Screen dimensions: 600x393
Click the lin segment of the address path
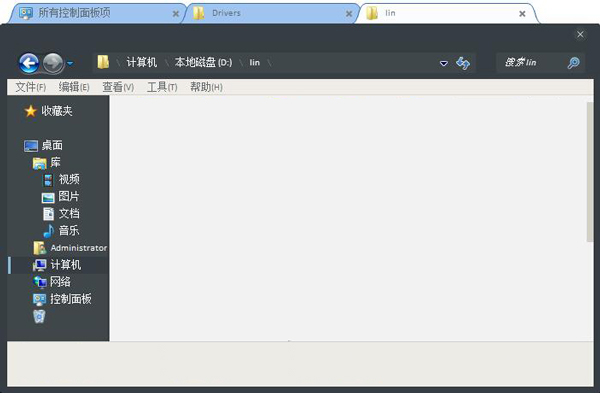[x=254, y=63]
